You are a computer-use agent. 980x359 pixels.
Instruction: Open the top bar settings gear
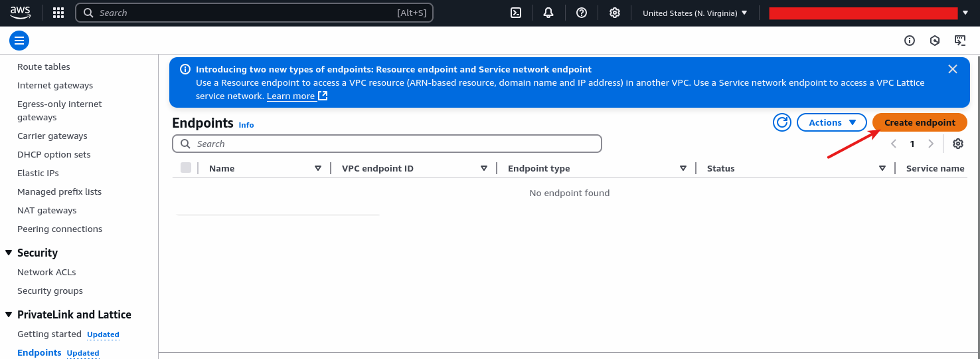pyautogui.click(x=615, y=13)
